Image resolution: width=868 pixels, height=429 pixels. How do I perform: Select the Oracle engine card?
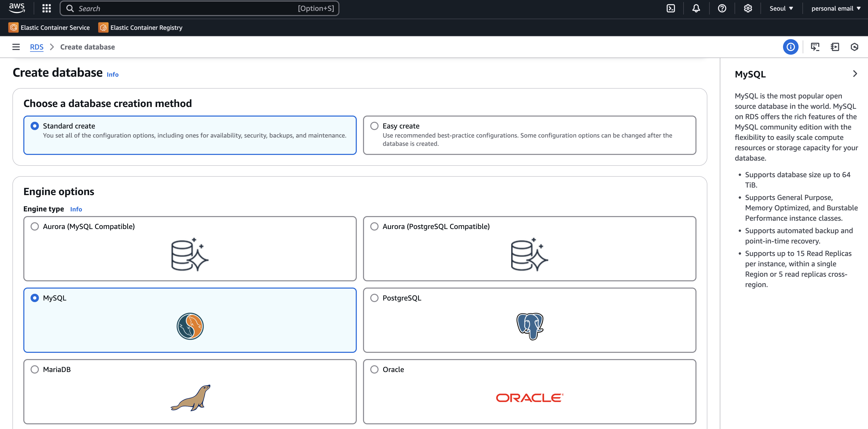tap(529, 391)
